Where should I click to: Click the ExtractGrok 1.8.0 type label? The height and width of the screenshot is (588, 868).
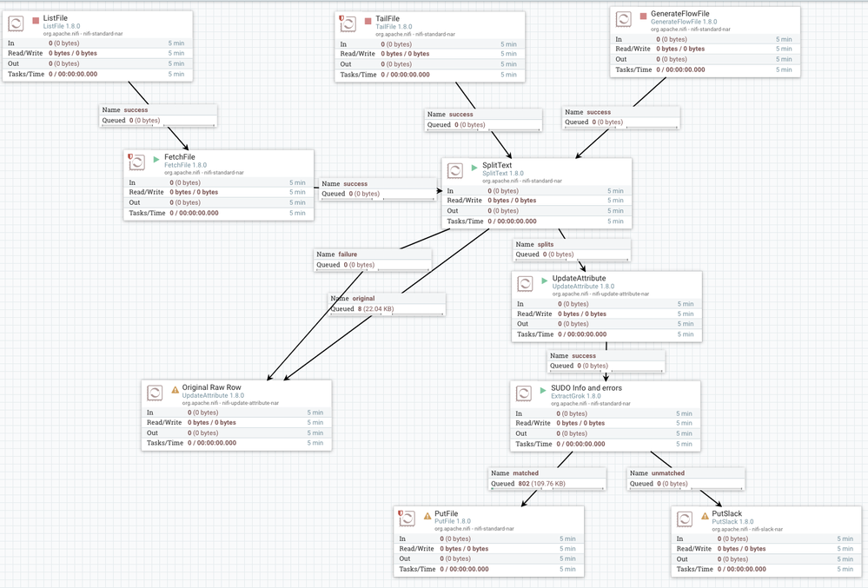point(576,396)
